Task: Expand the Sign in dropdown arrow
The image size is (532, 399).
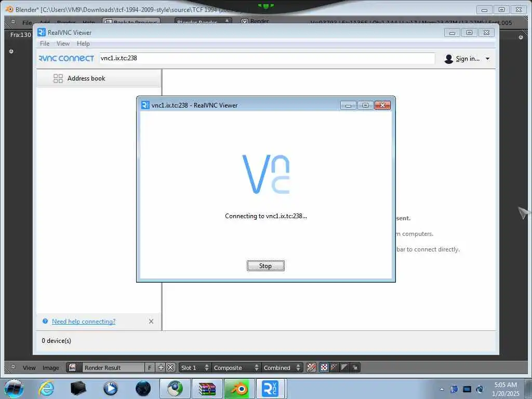Action: [x=487, y=59]
